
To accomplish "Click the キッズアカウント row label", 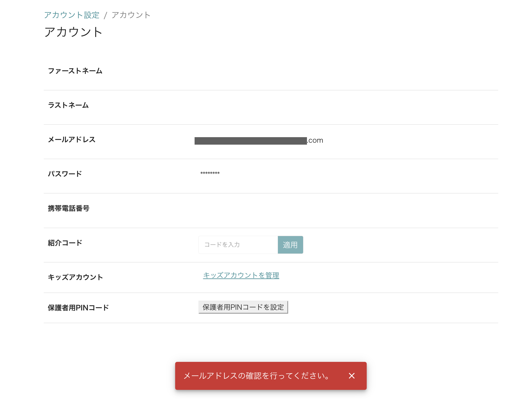I will (x=76, y=277).
